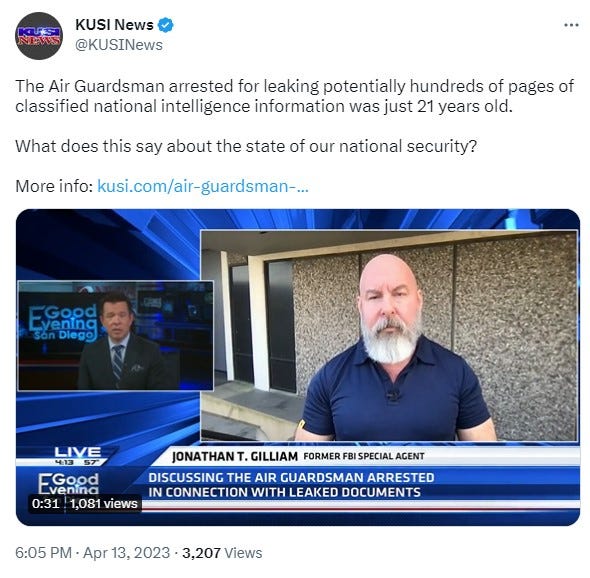Click the @KUSINews handle
The width and height of the screenshot is (590, 578).
tap(119, 45)
